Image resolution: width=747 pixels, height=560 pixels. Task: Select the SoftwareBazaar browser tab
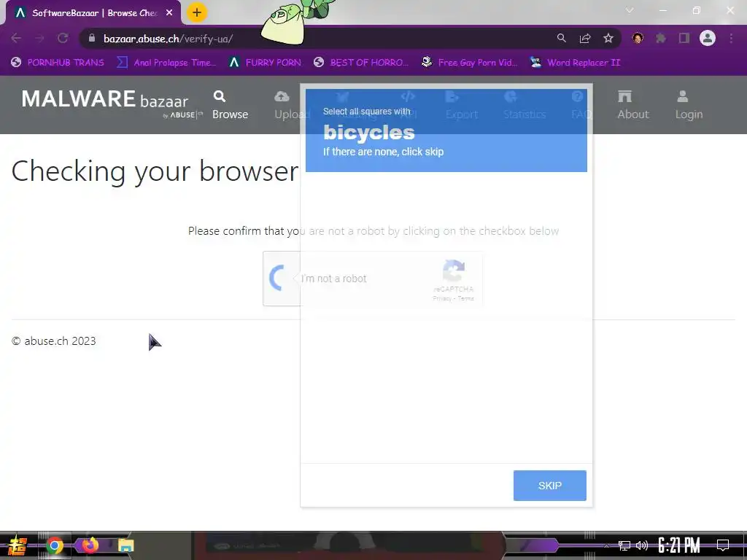93,13
